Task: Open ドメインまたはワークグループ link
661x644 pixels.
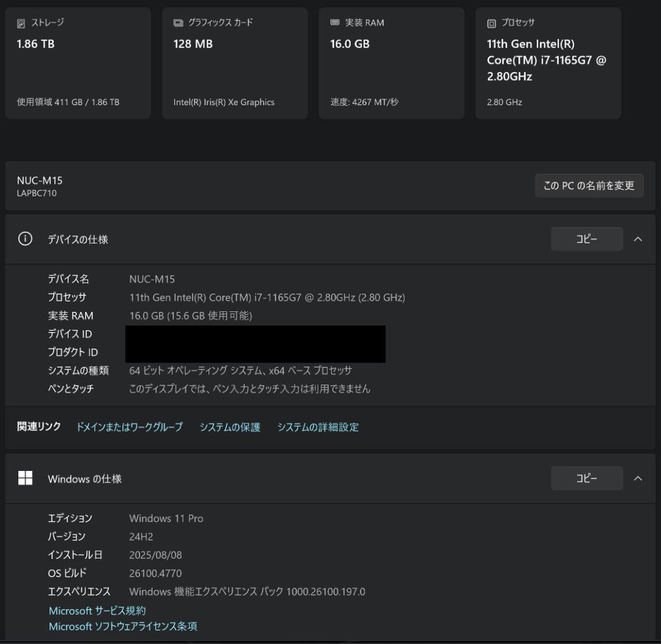Action: (129, 427)
